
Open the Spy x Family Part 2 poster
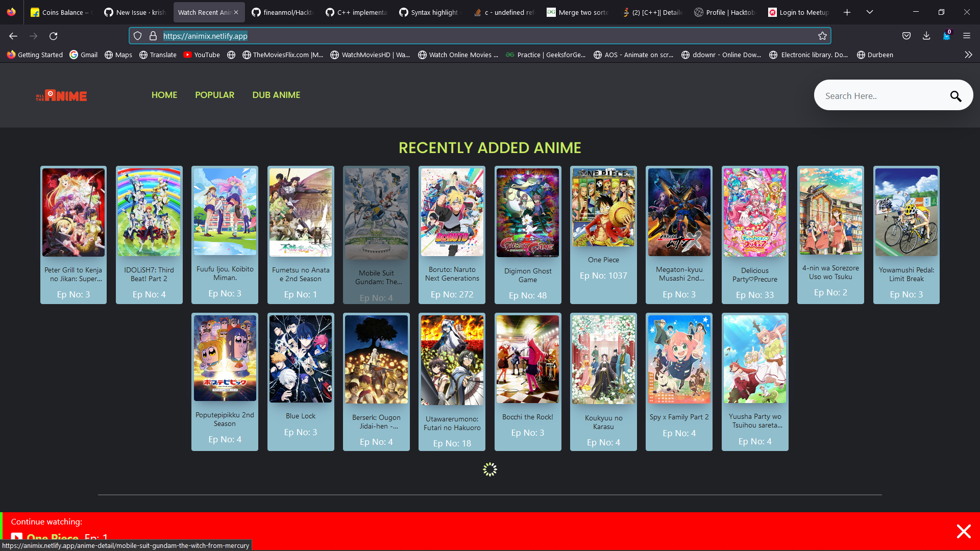point(679,359)
